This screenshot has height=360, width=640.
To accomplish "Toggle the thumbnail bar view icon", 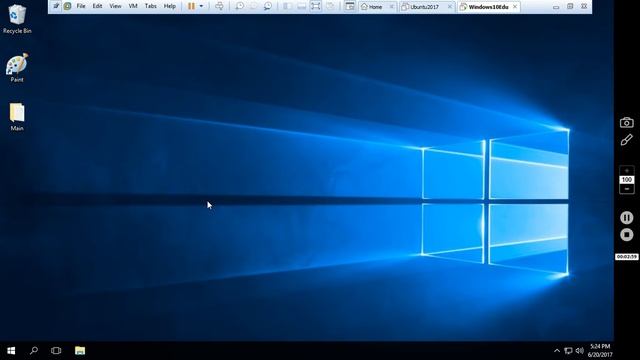I will click(x=301, y=6).
